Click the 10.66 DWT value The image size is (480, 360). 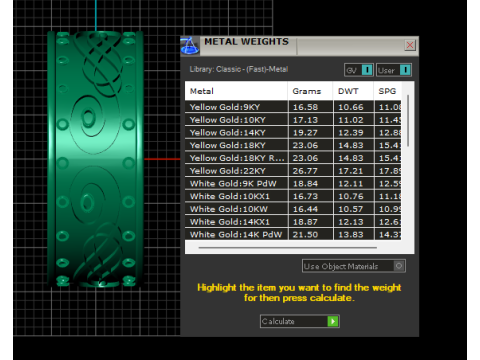tap(351, 107)
